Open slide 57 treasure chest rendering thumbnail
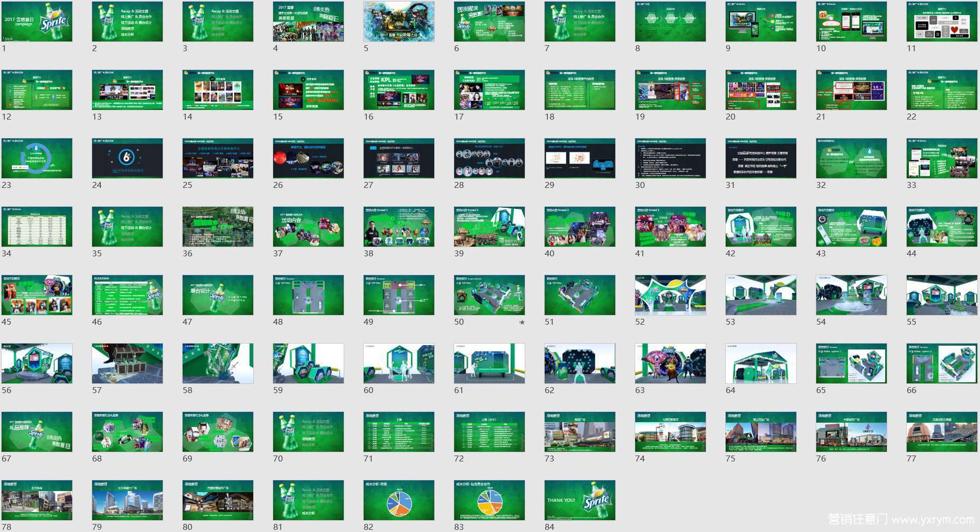This screenshot has width=980, height=532. click(127, 363)
